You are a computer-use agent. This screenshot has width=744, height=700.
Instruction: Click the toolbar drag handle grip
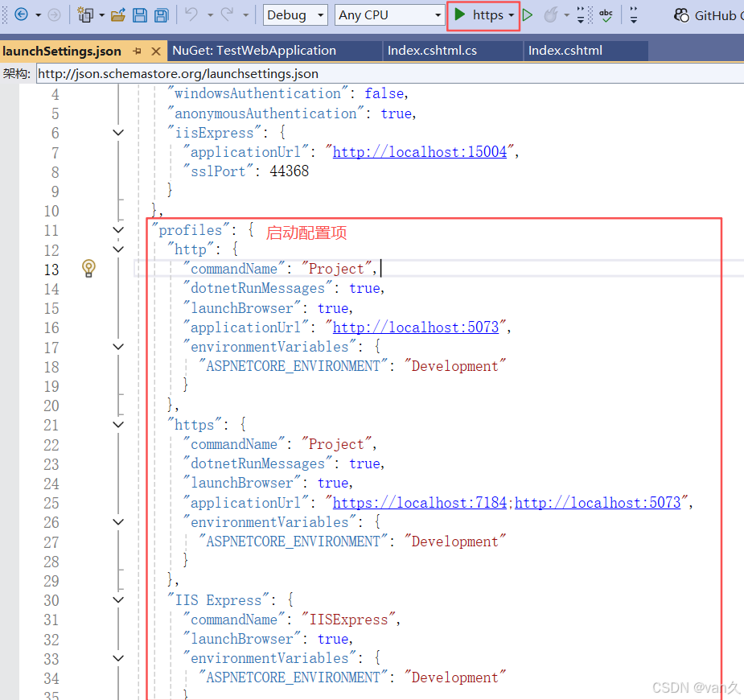[x=5, y=15]
